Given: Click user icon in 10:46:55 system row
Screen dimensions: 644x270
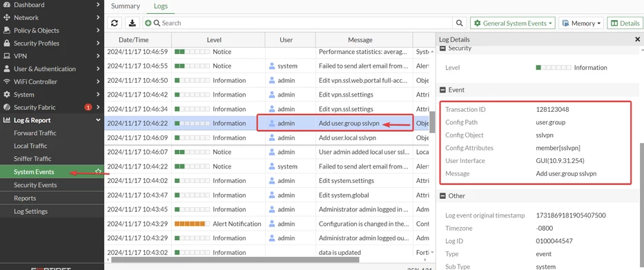Looking at the screenshot, I should pyautogui.click(x=272, y=66).
